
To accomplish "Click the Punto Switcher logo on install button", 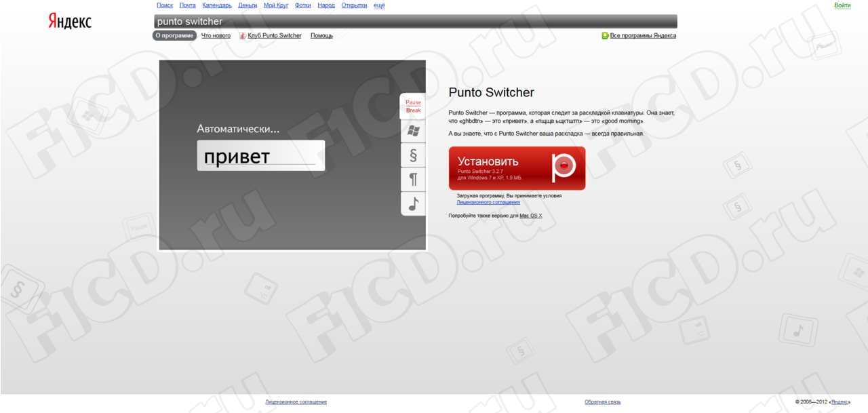I will (563, 168).
